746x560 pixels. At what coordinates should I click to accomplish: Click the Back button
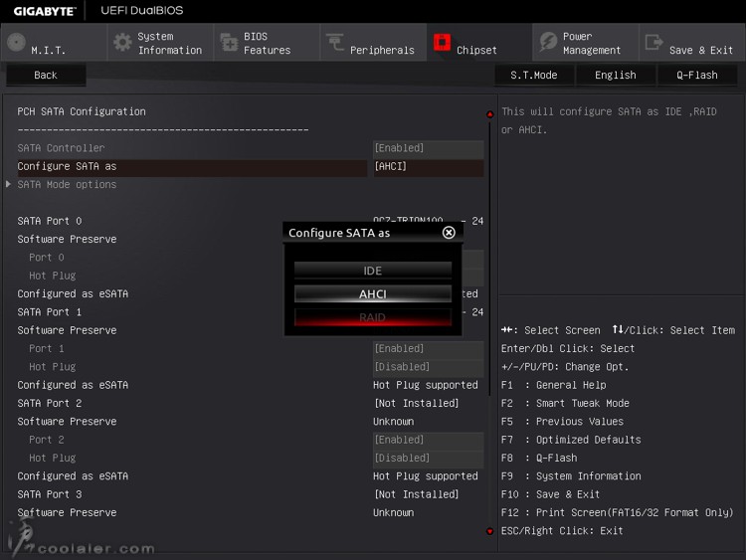[x=46, y=76]
